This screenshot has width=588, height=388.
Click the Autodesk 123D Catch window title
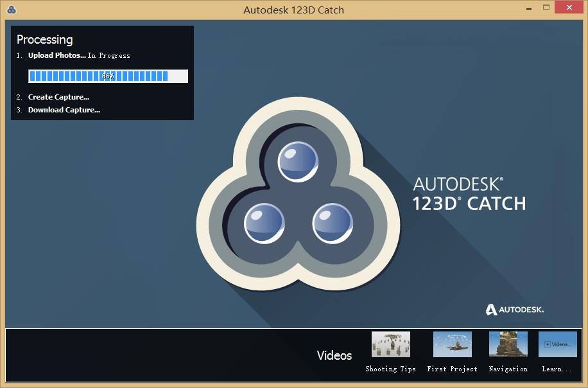click(293, 10)
